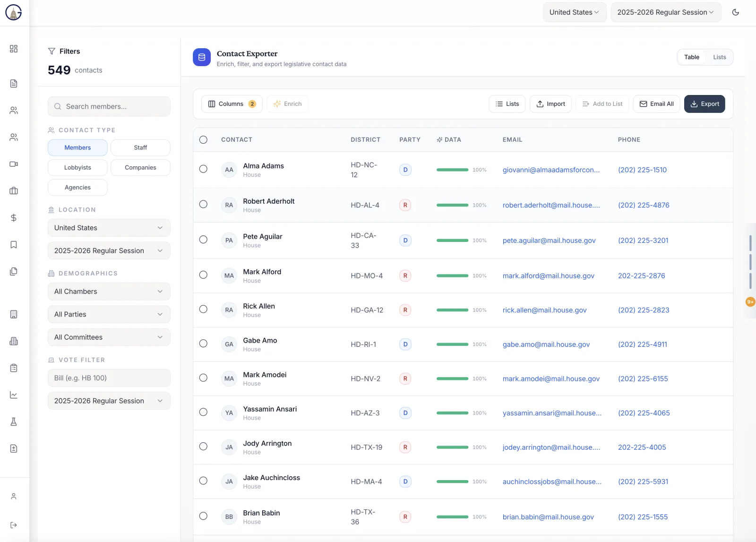
Task: Expand All Parties dropdown
Action: click(x=109, y=314)
